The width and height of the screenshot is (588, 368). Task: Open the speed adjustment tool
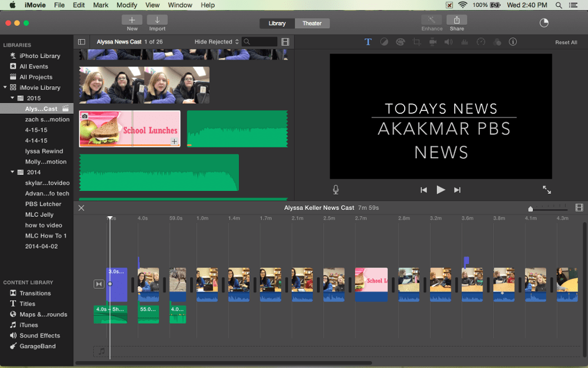[x=481, y=41]
